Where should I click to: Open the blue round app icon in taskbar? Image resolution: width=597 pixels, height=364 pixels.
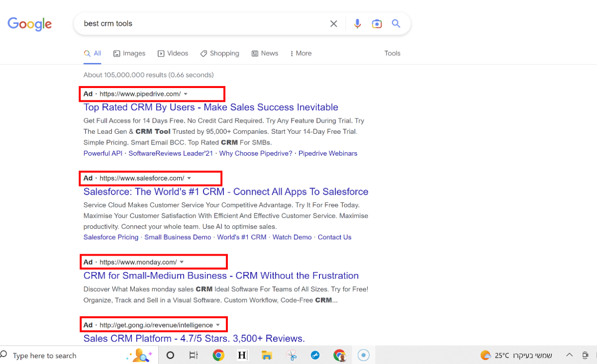click(315, 355)
